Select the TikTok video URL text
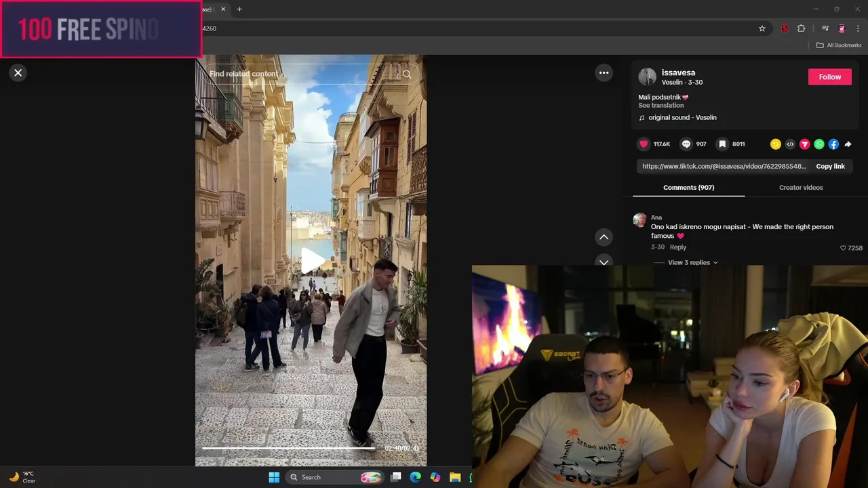868x488 pixels. 724,166
